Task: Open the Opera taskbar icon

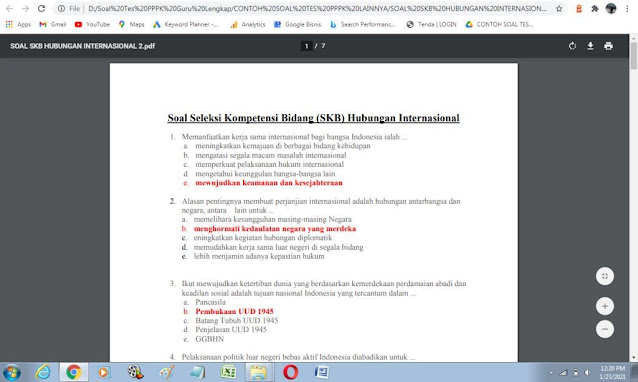Action: point(290,372)
